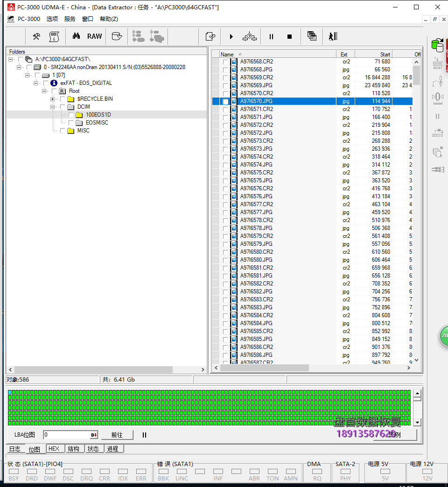
Task: Click the green database cylinder sidebar icon
Action: 438,45
